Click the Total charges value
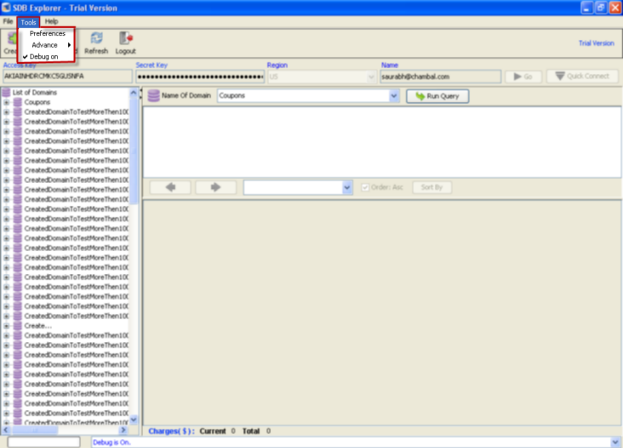 [269, 431]
